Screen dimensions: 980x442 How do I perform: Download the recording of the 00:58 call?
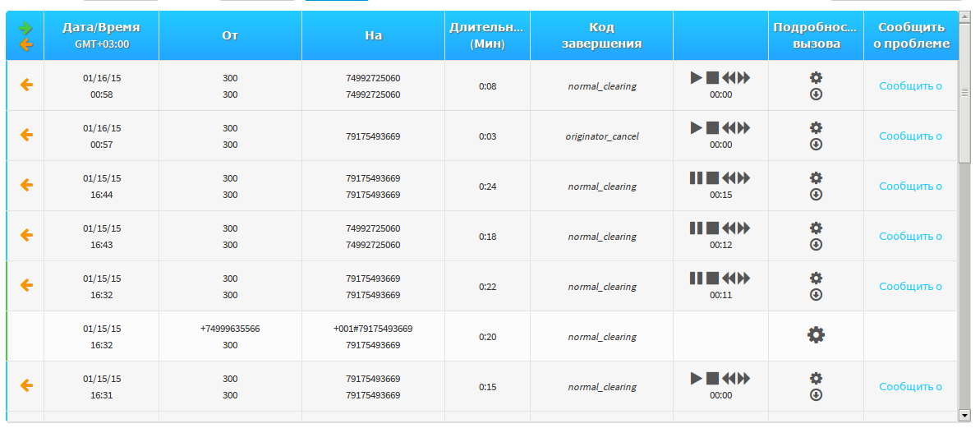click(x=816, y=94)
